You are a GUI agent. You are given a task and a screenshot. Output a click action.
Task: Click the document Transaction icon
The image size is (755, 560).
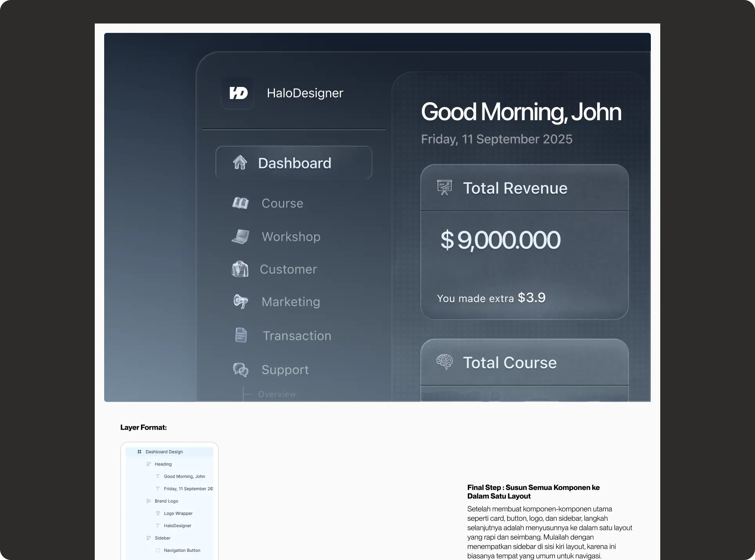point(241,335)
